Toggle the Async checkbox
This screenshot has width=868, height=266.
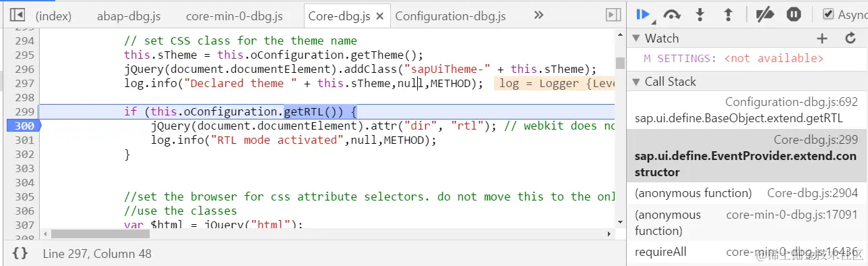pyautogui.click(x=828, y=14)
